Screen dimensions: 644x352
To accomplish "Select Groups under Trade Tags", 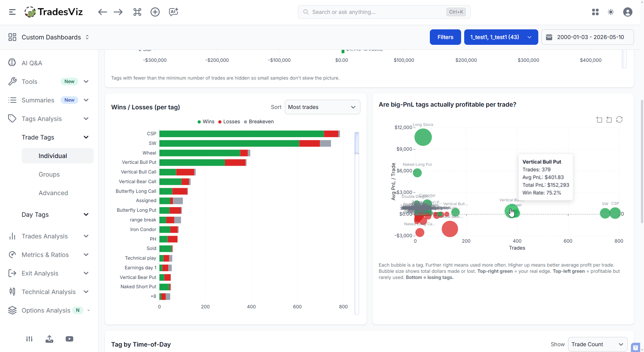I will (49, 174).
